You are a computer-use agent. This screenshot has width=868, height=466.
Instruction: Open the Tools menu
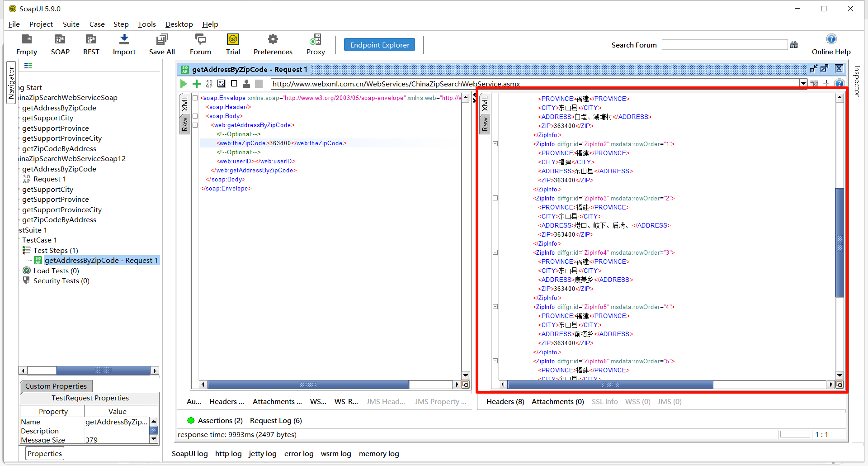tap(147, 24)
